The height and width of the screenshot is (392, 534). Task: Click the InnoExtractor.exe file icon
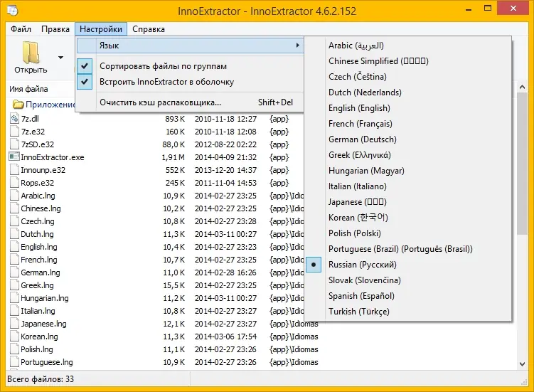pyautogui.click(x=14, y=157)
